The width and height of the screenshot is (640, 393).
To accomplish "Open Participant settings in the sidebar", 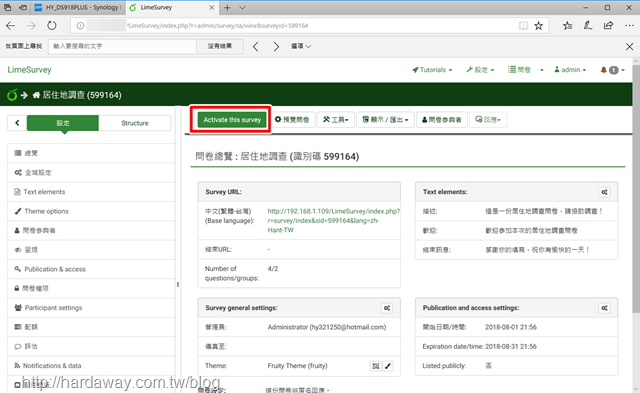I will click(x=91, y=308).
